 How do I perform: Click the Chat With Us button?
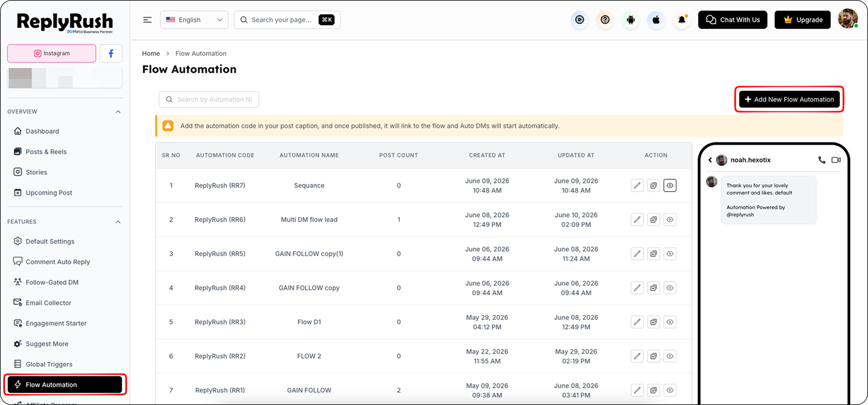[x=733, y=20]
